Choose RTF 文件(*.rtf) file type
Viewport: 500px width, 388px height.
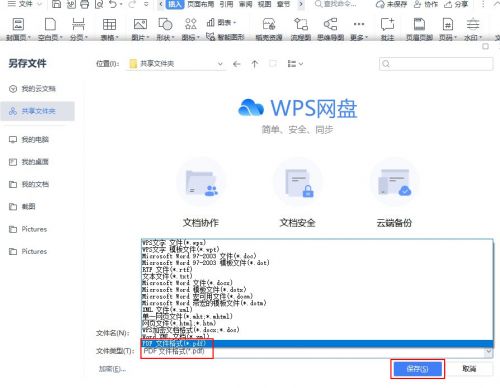pyautogui.click(x=317, y=269)
